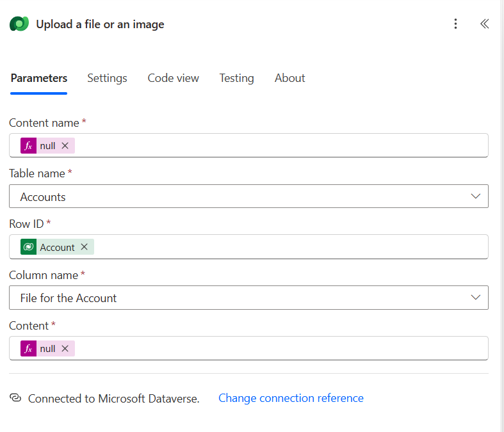Remove the null token from Content name
Image resolution: width=504 pixels, height=432 pixels.
(x=65, y=146)
